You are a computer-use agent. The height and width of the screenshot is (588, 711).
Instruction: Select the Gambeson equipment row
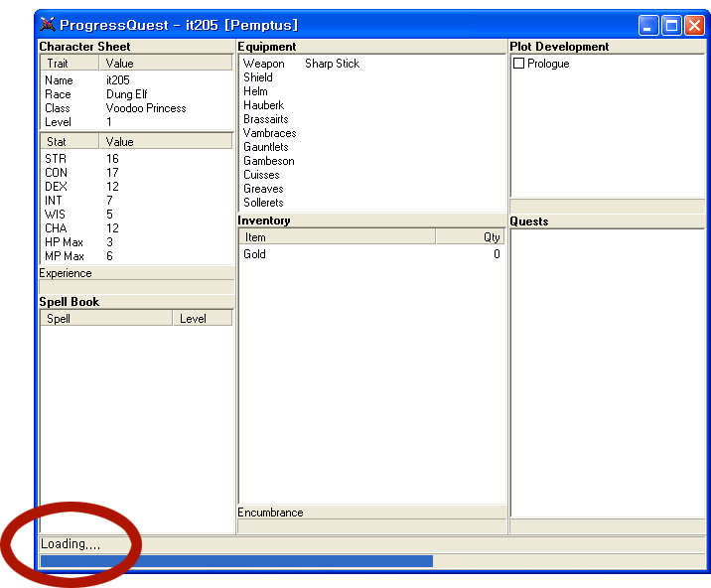[x=371, y=161]
